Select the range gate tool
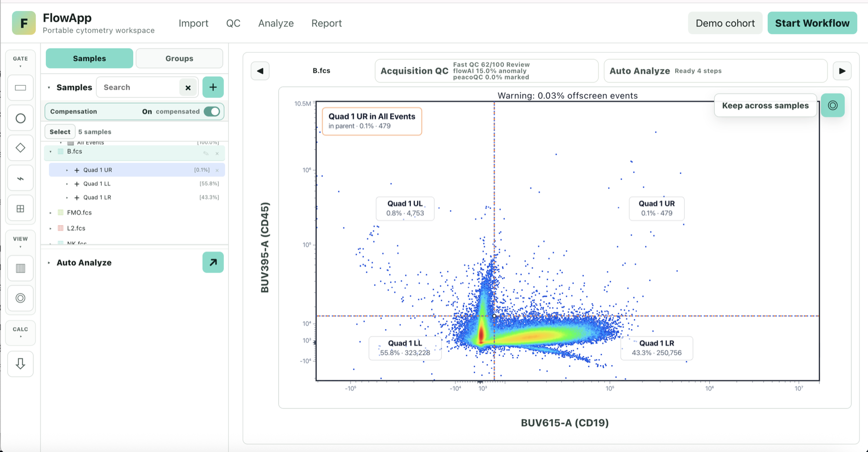This screenshot has height=452, width=868. pyautogui.click(x=20, y=178)
